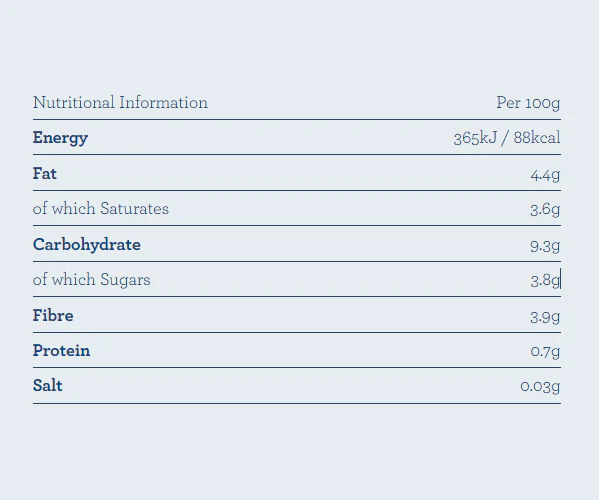Image resolution: width=599 pixels, height=500 pixels.
Task: Select the 365kJ / 88kcal energy value
Action: (507, 138)
